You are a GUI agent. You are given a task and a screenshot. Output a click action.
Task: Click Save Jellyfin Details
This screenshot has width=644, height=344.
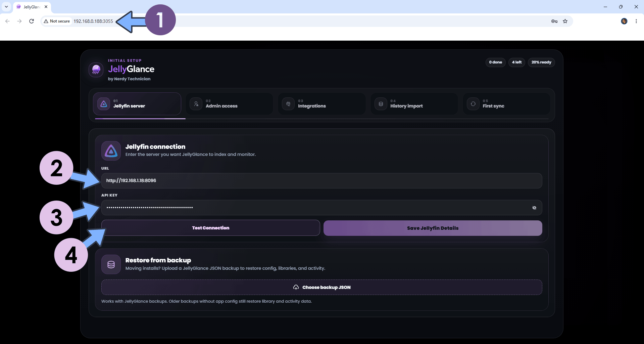click(x=433, y=228)
